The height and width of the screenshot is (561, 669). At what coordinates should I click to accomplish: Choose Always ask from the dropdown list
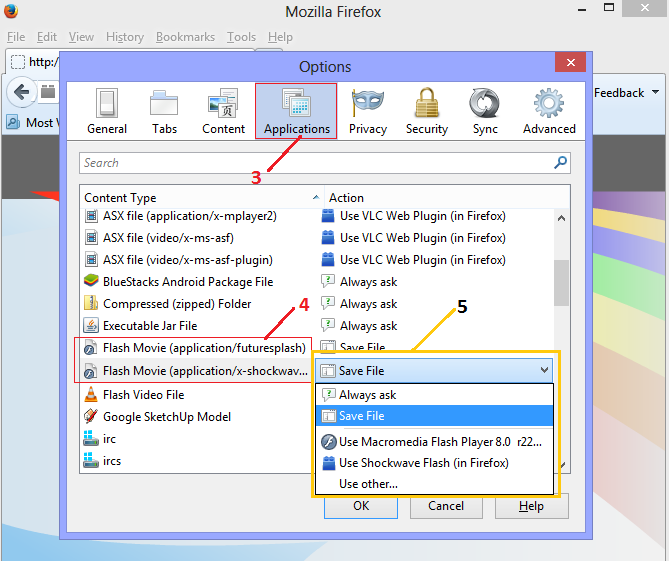[434, 395]
